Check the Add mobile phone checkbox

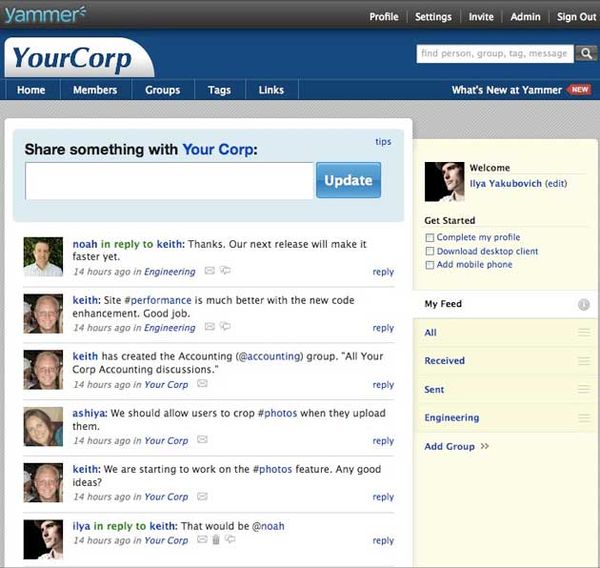coord(430,265)
